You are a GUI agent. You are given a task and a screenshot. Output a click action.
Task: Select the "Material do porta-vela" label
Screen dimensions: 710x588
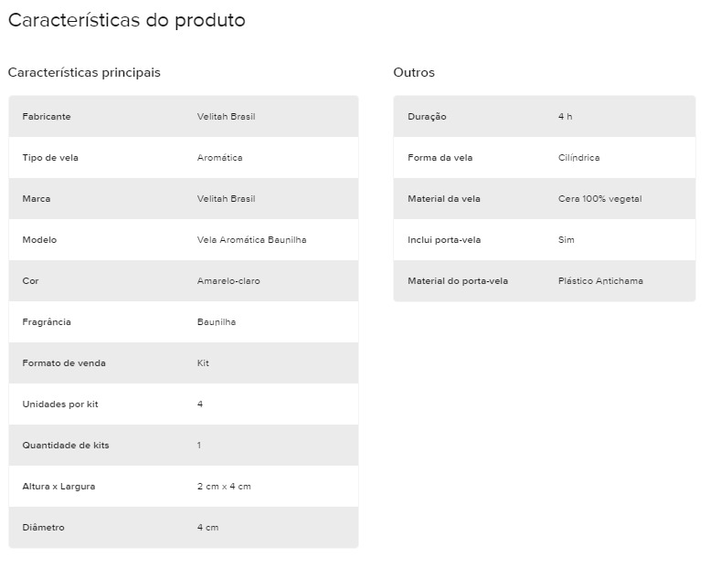click(x=458, y=281)
